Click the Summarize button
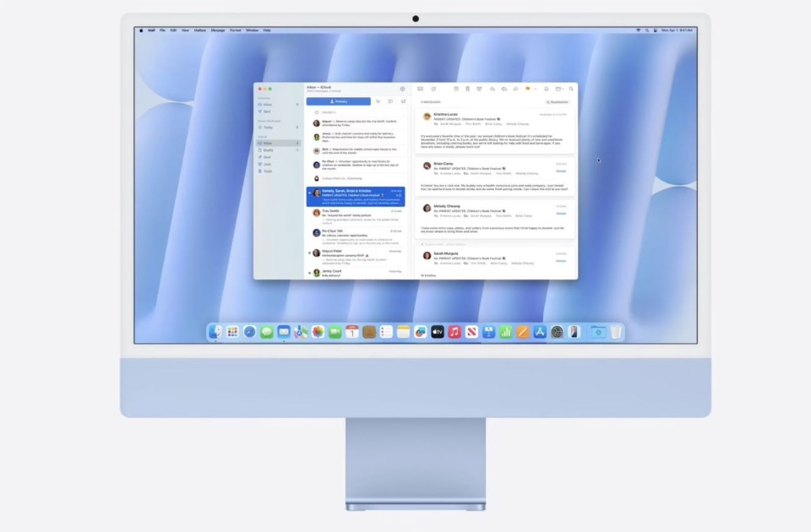The image size is (811, 532). coord(558,101)
